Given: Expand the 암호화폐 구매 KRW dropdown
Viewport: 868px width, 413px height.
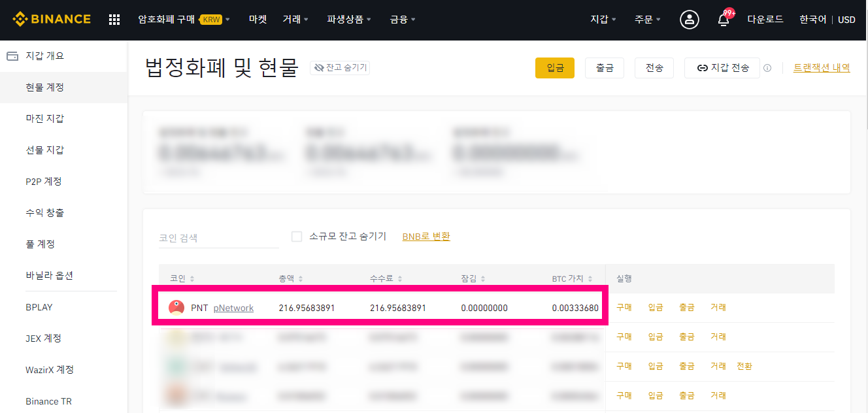Looking at the screenshot, I should pos(184,20).
